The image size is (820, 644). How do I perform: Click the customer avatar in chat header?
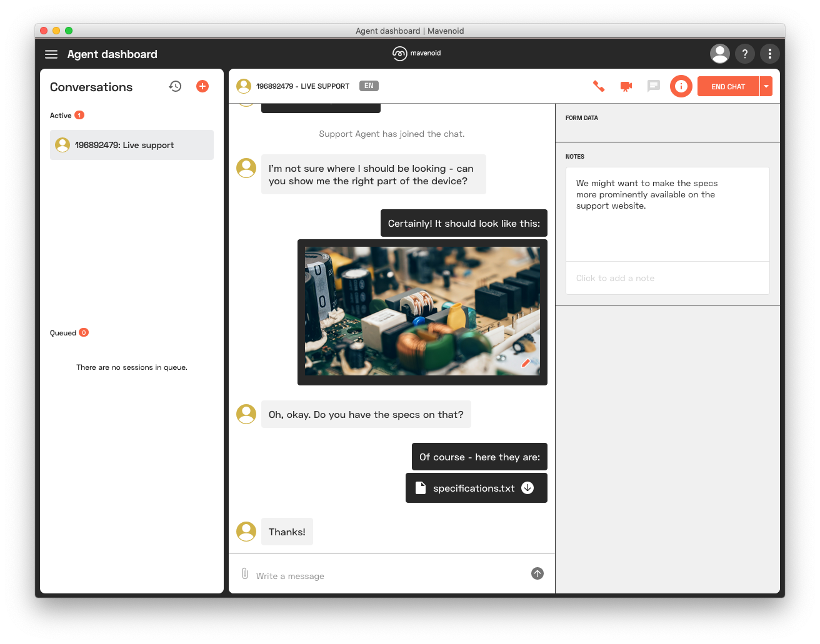(244, 86)
